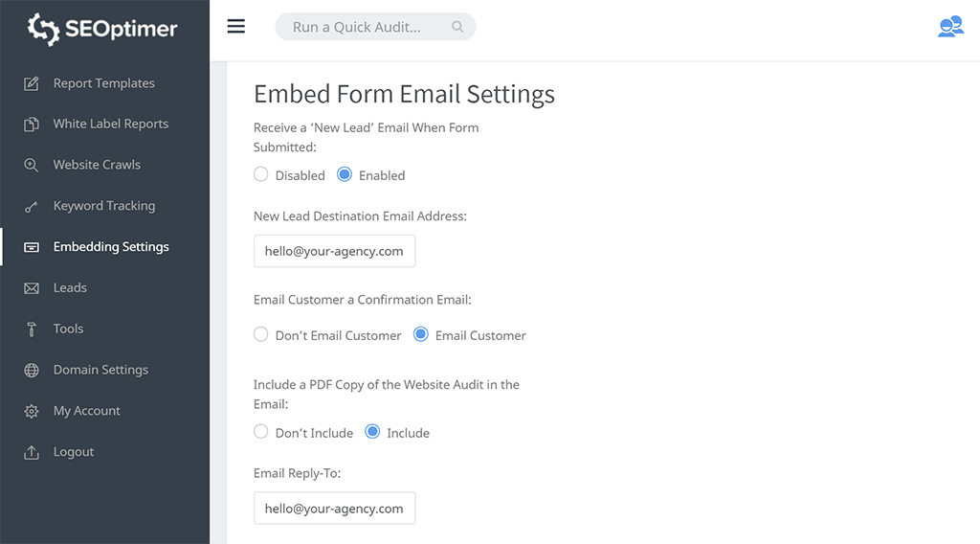
Task: Click the Tools hammer icon
Action: coord(32,329)
